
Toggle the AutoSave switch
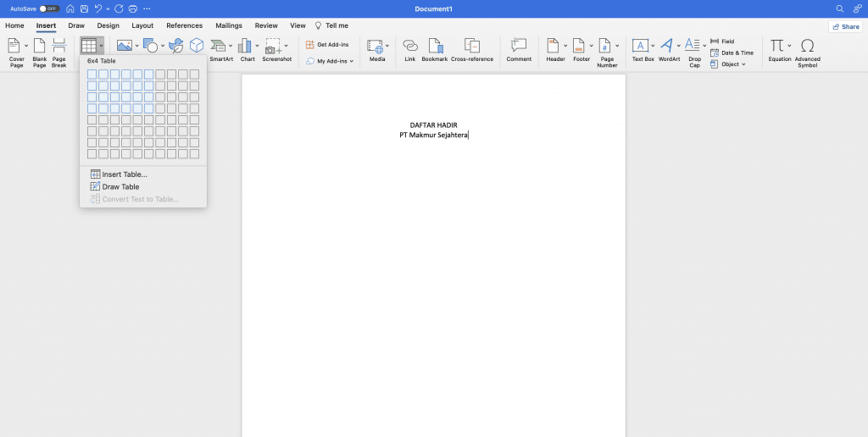pyautogui.click(x=48, y=8)
